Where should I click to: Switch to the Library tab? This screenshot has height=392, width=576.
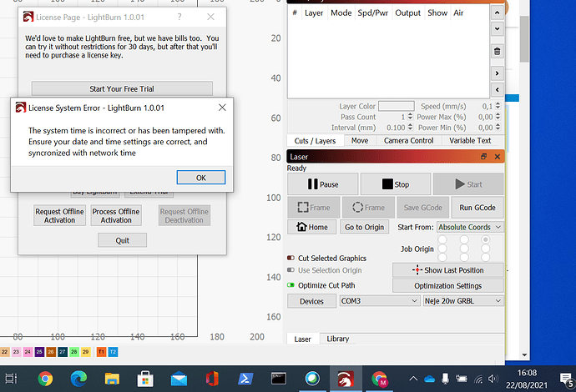(x=337, y=339)
